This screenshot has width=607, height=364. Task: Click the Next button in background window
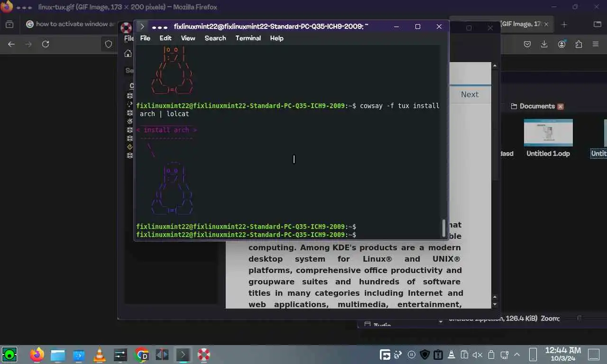469,94
